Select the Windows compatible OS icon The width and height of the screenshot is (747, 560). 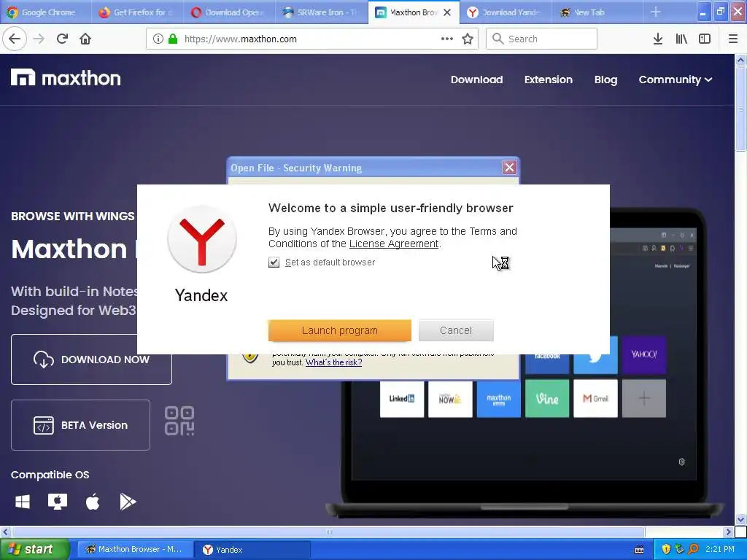tap(23, 502)
